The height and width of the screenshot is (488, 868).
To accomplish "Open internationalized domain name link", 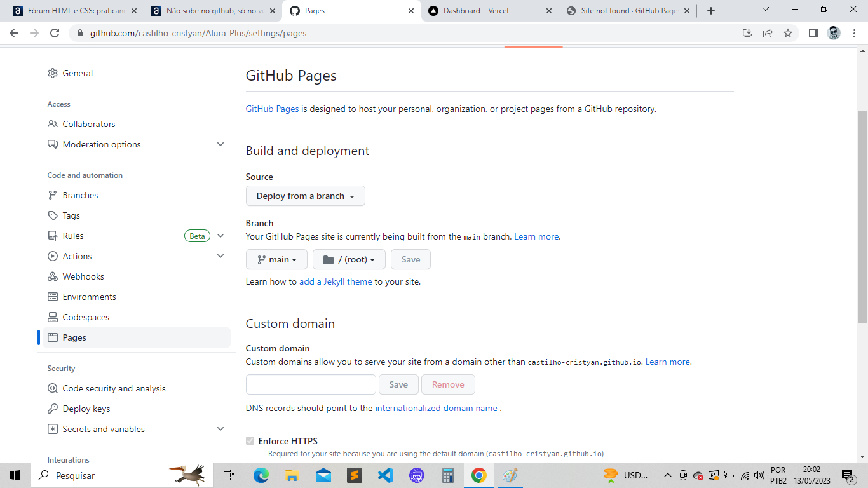I will [x=437, y=408].
